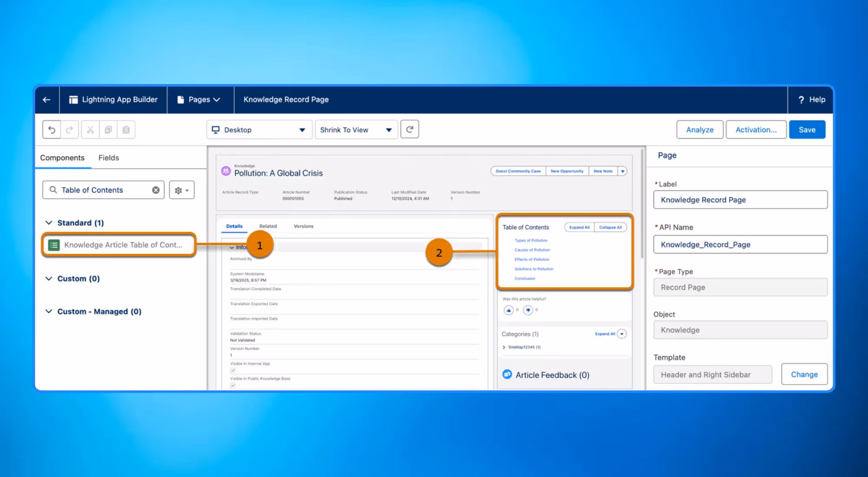Click the Help question mark

[x=801, y=100]
